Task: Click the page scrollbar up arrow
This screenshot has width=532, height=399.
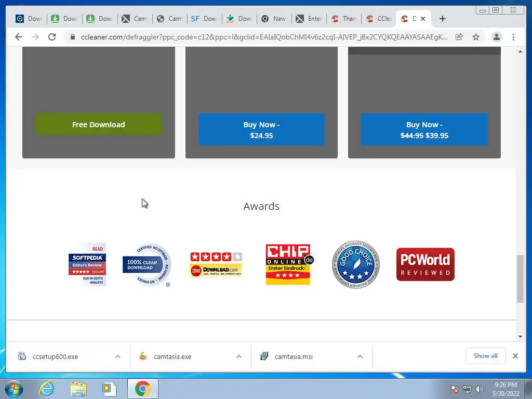Action: coord(520,51)
